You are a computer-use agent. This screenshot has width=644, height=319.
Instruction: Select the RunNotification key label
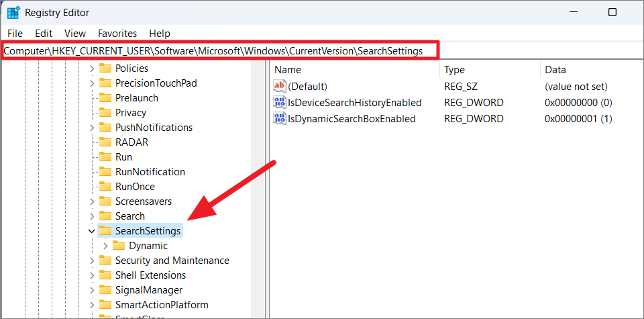click(150, 172)
